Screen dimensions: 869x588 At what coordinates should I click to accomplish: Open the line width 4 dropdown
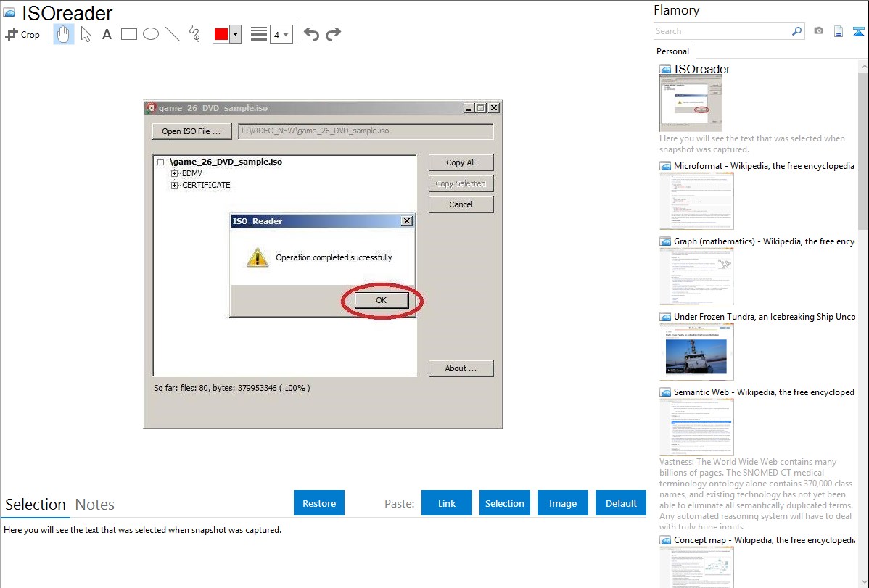(x=281, y=34)
